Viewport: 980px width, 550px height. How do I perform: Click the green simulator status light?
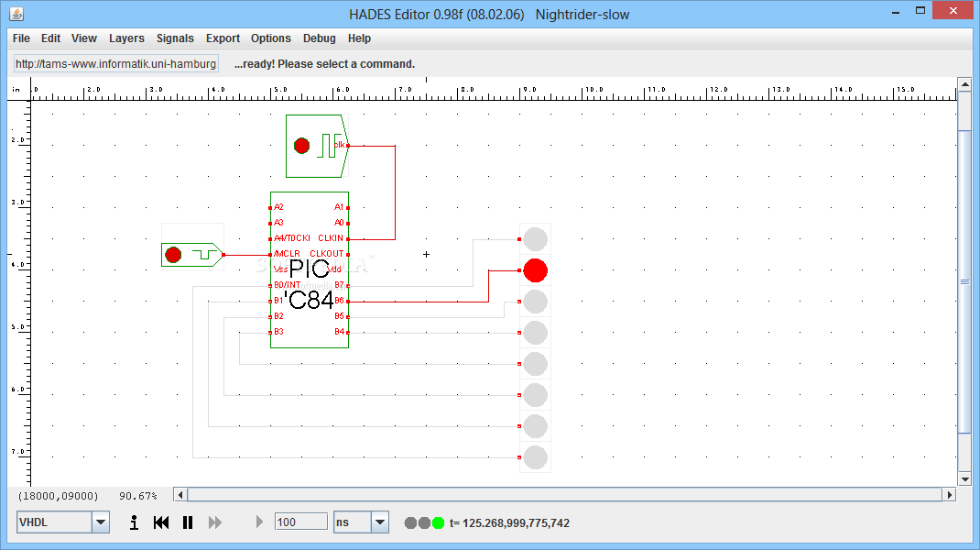tap(438, 523)
